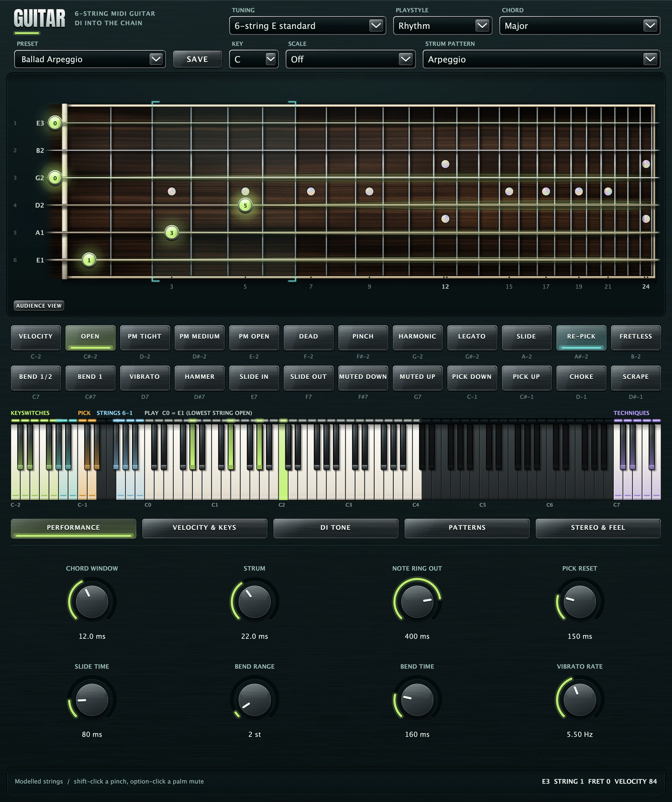672x802 pixels.
Task: Click the VIBRATO RATE knob
Action: 580,700
